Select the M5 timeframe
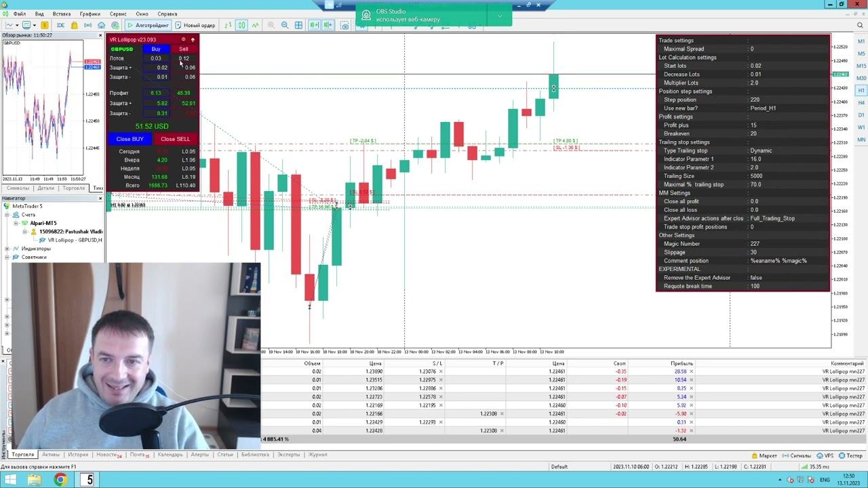Viewport: 868px width, 488px height. click(x=861, y=54)
